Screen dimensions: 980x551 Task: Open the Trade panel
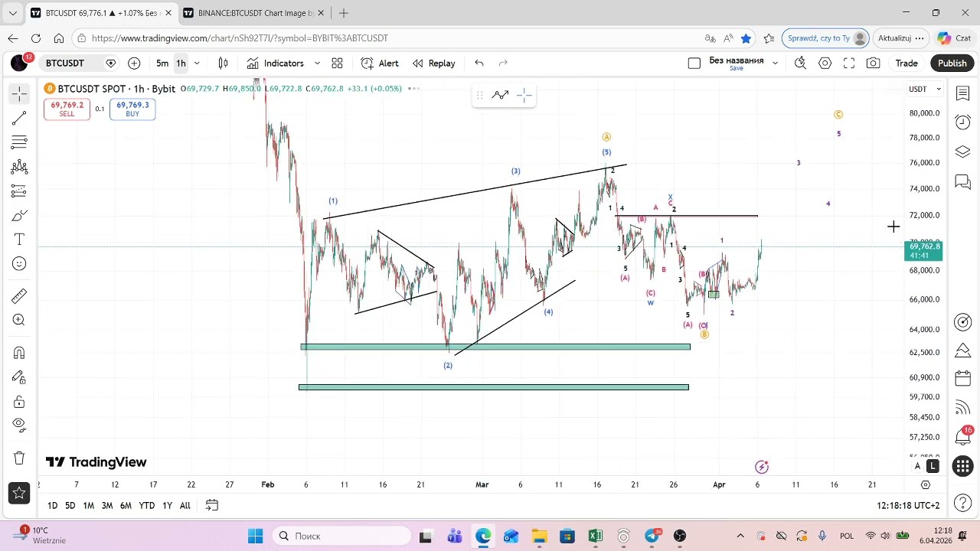[906, 64]
